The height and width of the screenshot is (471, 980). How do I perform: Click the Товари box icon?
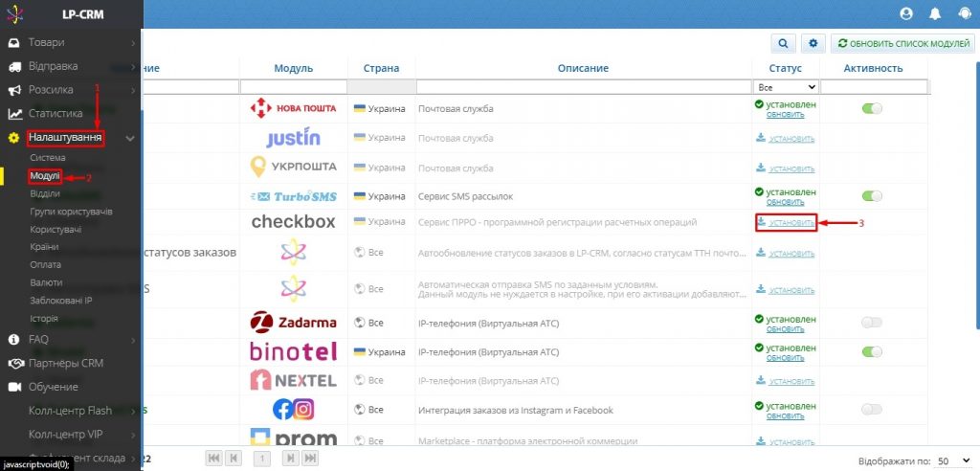[13, 42]
